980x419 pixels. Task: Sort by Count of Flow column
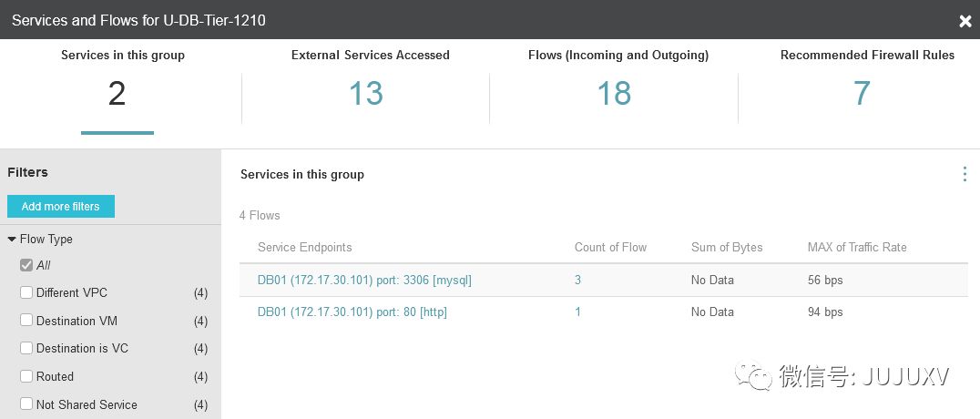[610, 248]
